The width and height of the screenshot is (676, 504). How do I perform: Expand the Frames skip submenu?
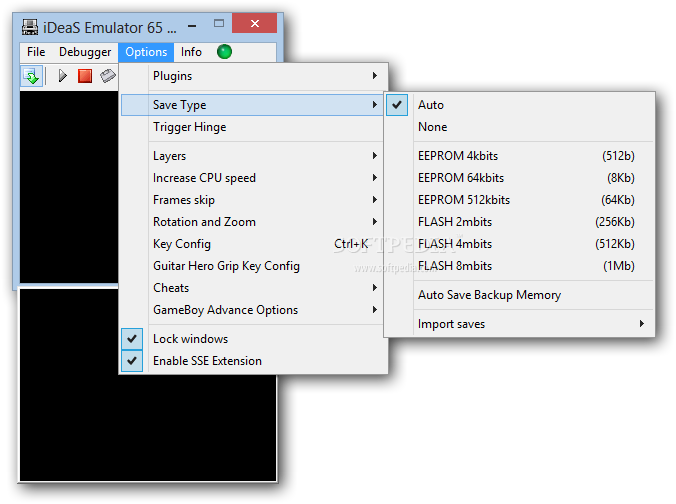pyautogui.click(x=253, y=200)
